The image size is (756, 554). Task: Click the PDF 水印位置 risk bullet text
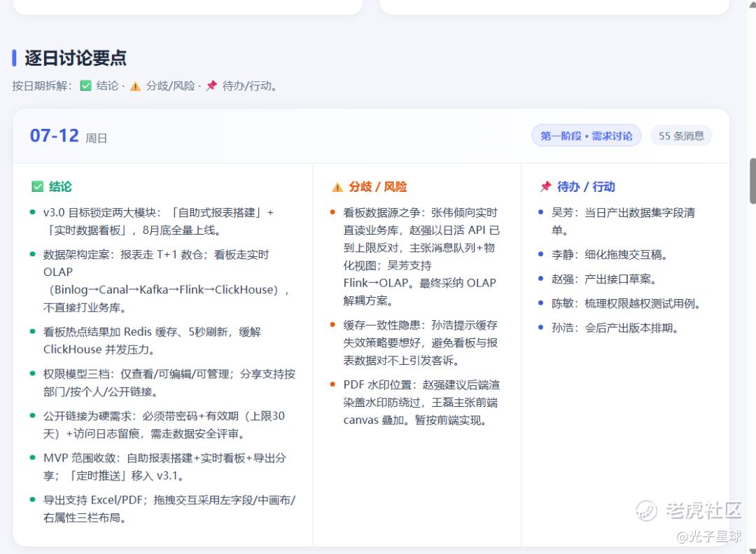pos(421,403)
